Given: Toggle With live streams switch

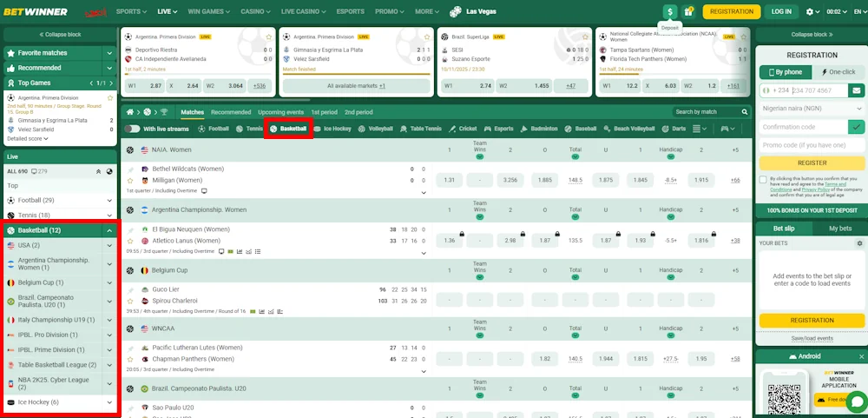Looking at the screenshot, I should pyautogui.click(x=132, y=129).
